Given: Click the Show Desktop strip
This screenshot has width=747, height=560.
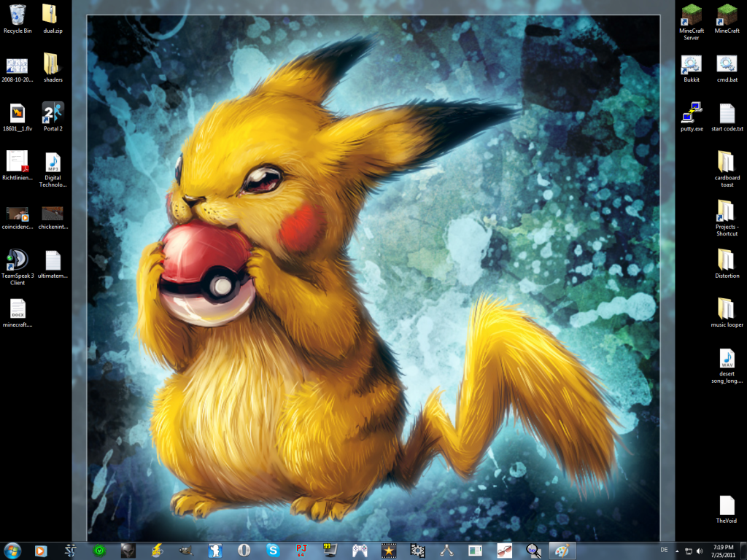Looking at the screenshot, I should click(x=743, y=551).
